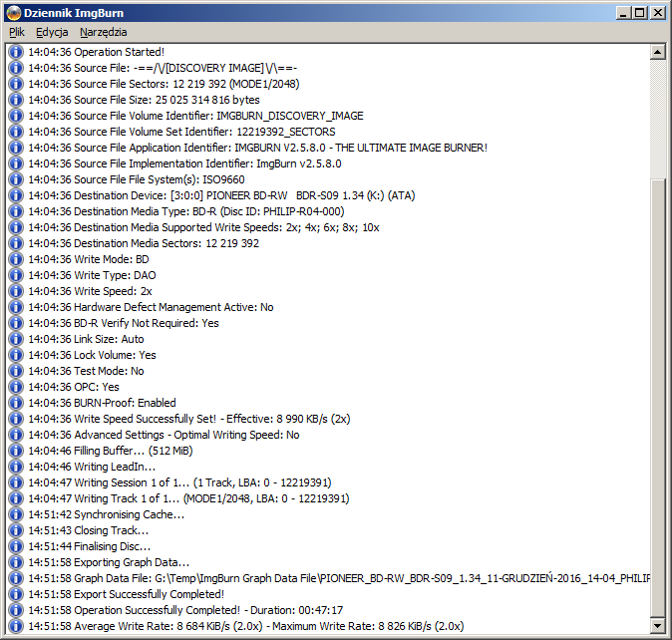Click info icon beside Destination Device
This screenshot has width=672, height=640.
pos(15,195)
